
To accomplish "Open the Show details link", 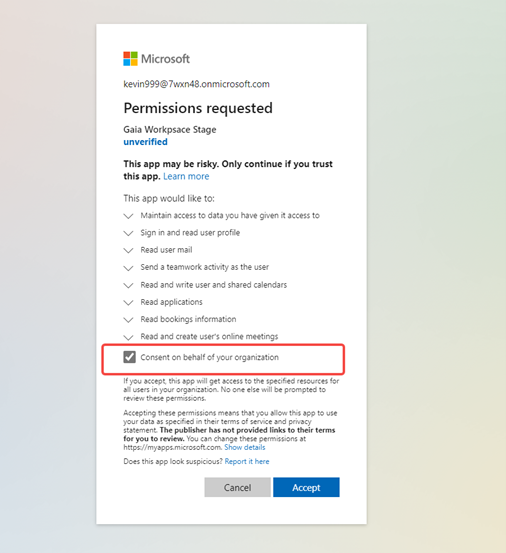I will click(x=245, y=447).
